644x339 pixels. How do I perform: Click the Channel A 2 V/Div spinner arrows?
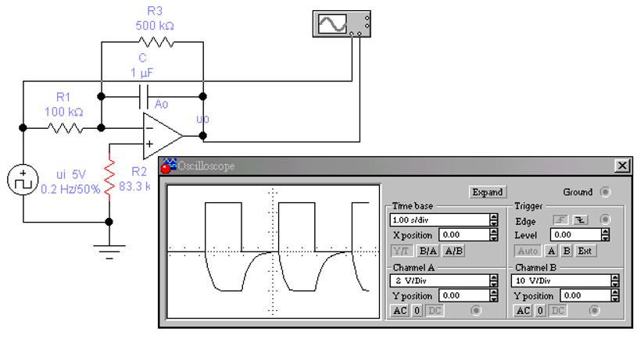click(x=493, y=280)
